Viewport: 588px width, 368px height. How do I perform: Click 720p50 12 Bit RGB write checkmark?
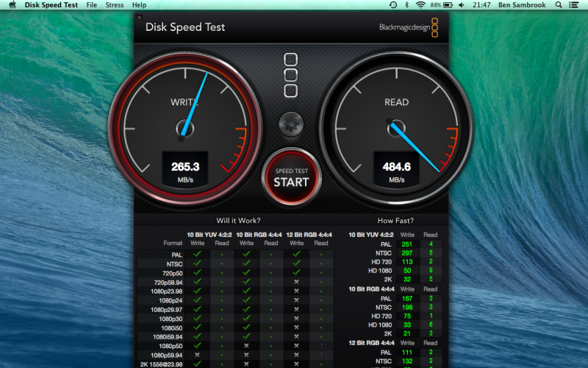pyautogui.click(x=296, y=272)
